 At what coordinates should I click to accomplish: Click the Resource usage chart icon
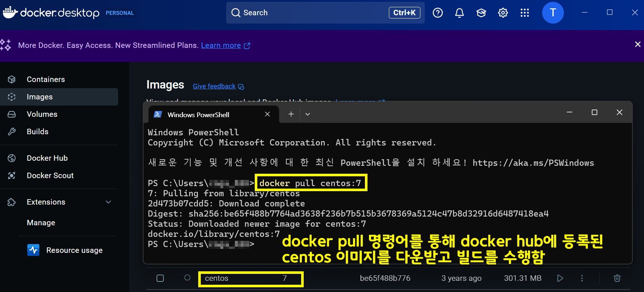coord(33,250)
